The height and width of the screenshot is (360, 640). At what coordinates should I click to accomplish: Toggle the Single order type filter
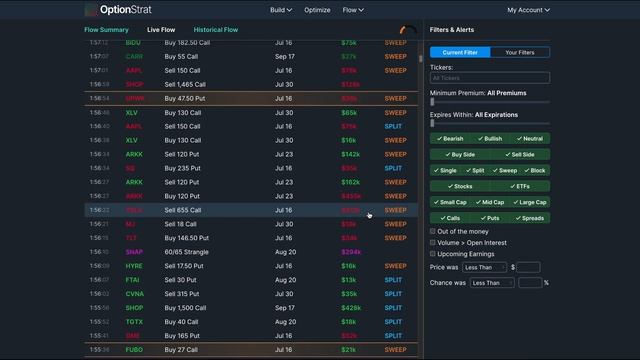coord(445,171)
